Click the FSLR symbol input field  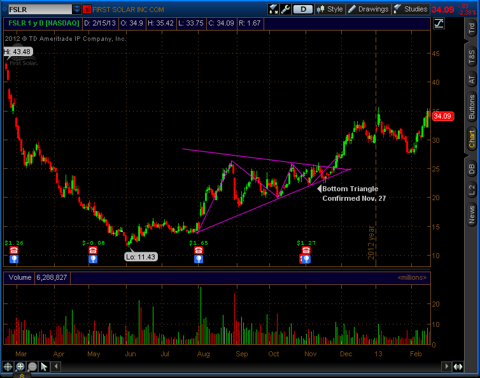(40, 9)
